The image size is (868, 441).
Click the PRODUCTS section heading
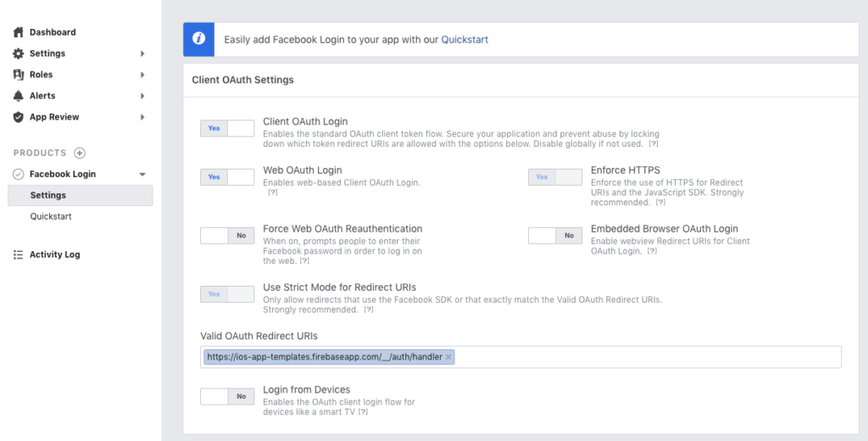[40, 153]
